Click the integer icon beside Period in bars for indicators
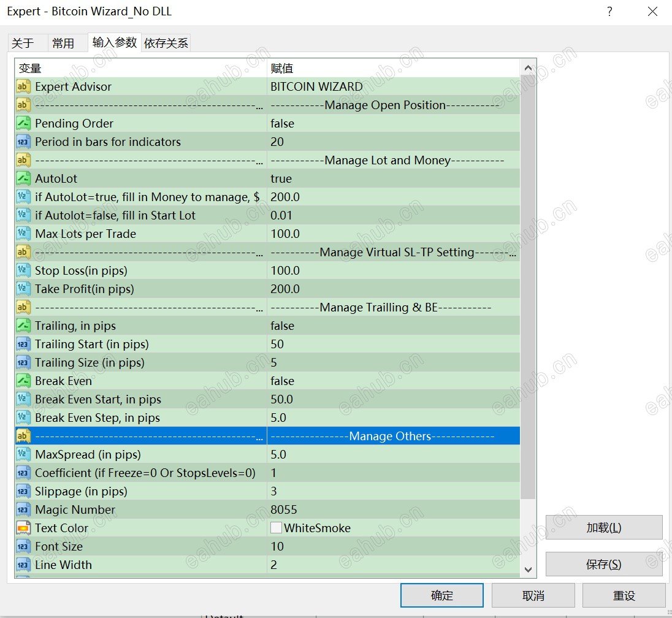Image resolution: width=672 pixels, height=618 pixels. tap(23, 142)
